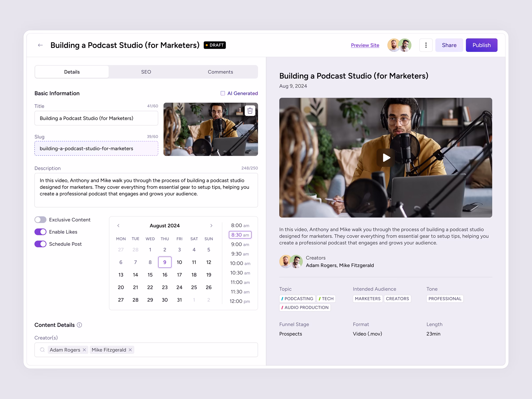Select August 9 in the calendar
Screen dimensions: 532x399
(x=165, y=262)
